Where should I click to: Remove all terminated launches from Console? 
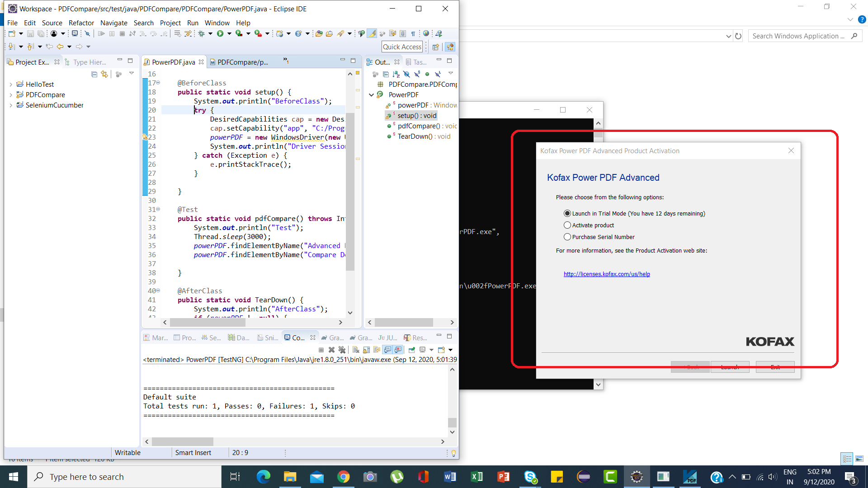point(342,349)
